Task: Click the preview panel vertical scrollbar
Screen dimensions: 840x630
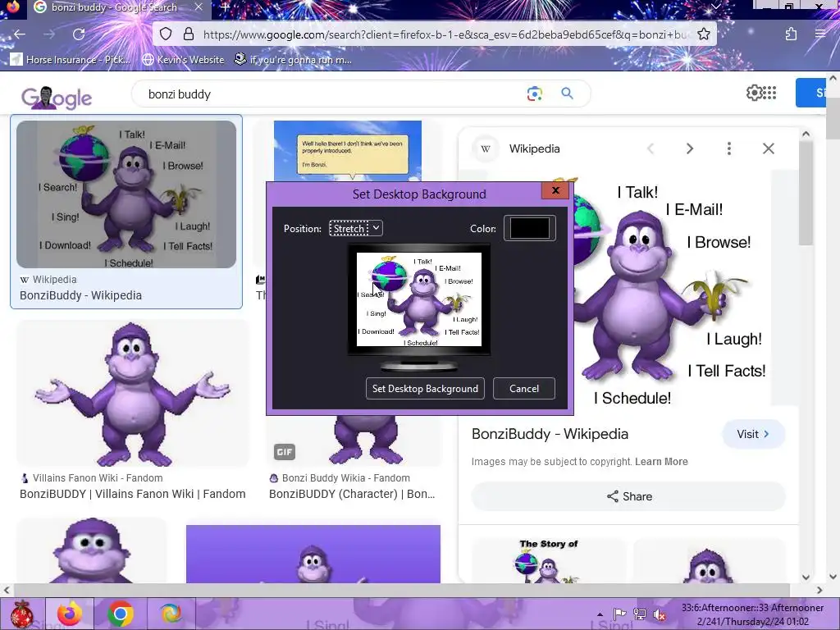Action: tap(806, 193)
